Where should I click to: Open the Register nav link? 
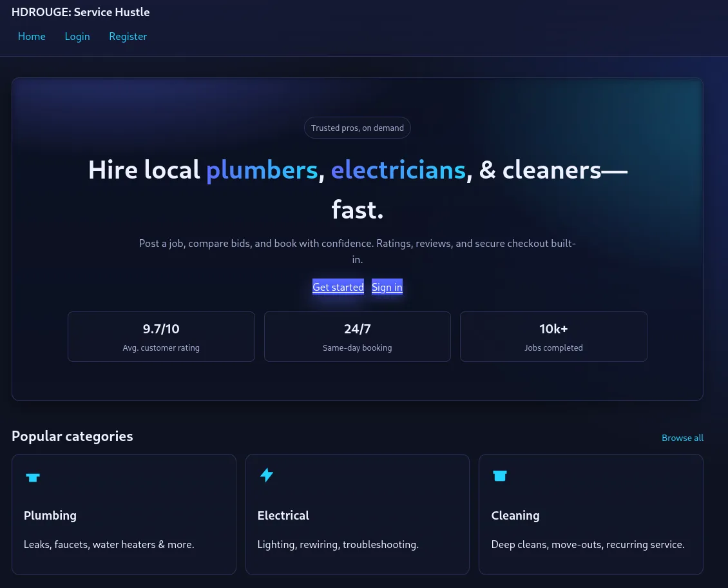(128, 37)
